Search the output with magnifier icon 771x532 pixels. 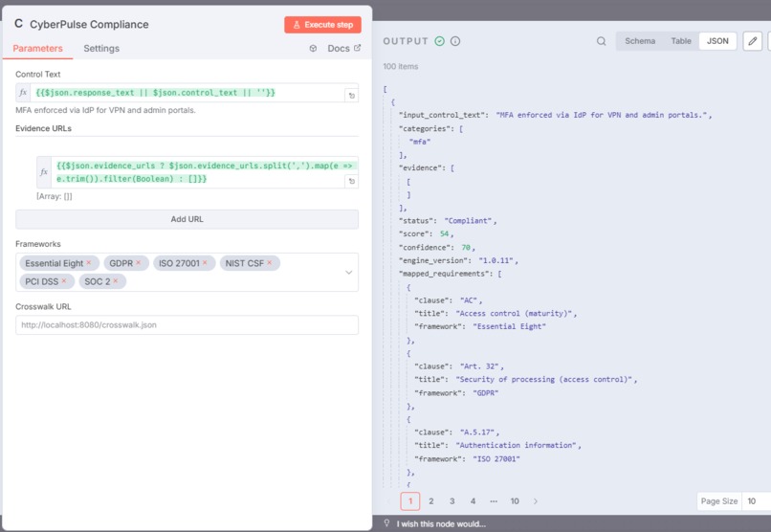pyautogui.click(x=602, y=41)
